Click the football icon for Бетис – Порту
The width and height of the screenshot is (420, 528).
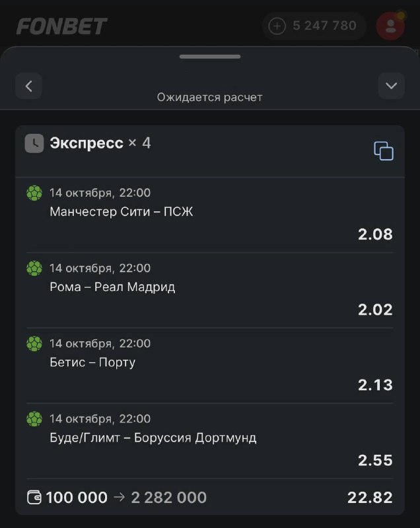(34, 344)
